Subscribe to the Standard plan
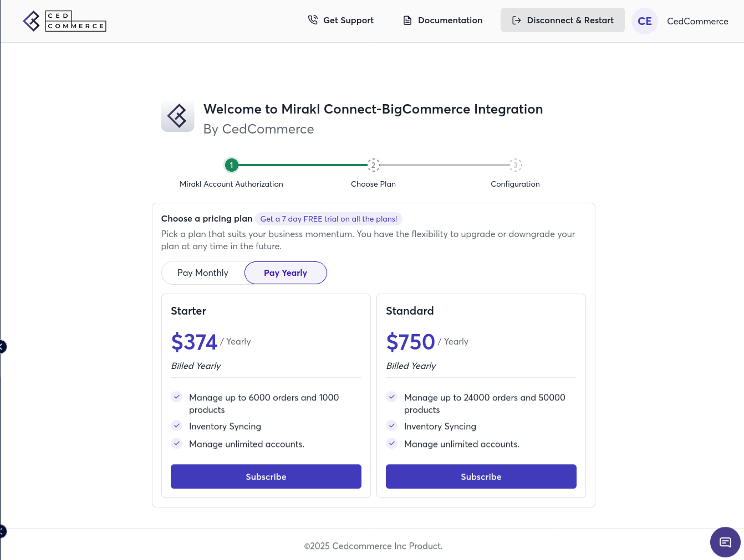The image size is (744, 560). point(481,476)
